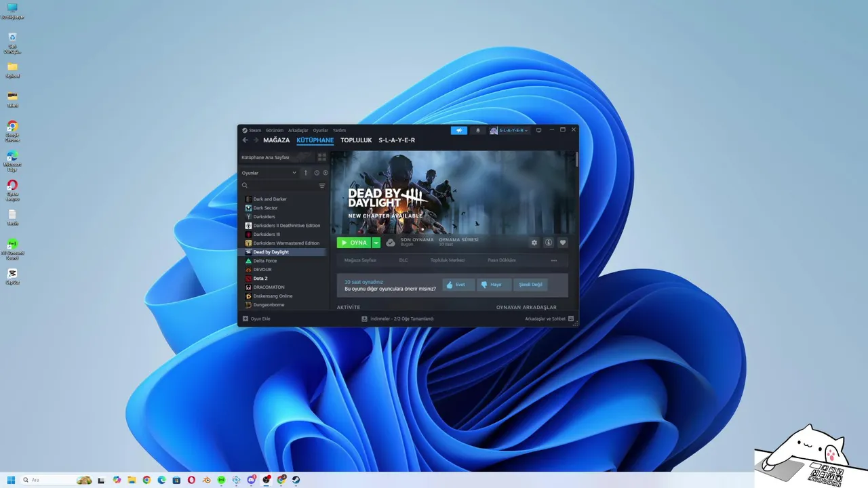Click the green OYNA play button
The height and width of the screenshot is (488, 868).
[x=354, y=243]
